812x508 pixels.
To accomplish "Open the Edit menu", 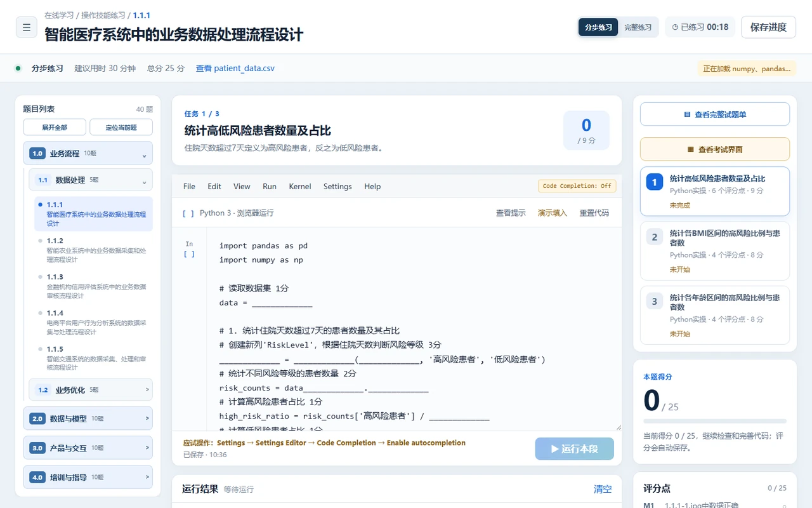I will click(x=214, y=187).
